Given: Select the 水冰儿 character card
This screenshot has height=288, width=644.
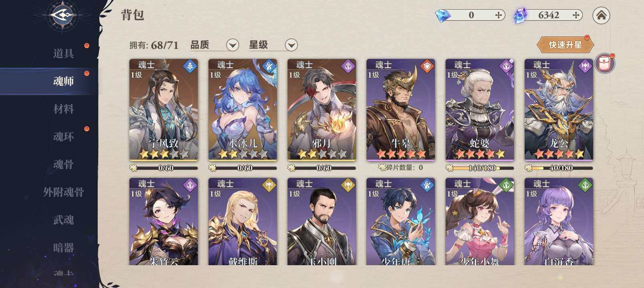Looking at the screenshot, I should click(242, 110).
